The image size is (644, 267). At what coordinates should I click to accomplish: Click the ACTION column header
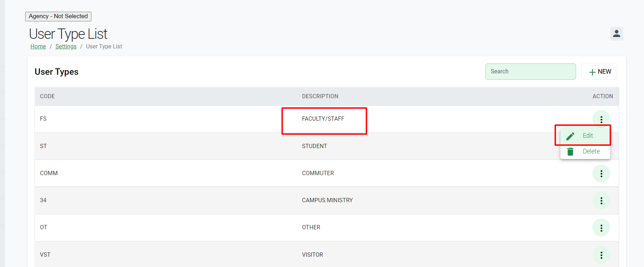[x=602, y=96]
